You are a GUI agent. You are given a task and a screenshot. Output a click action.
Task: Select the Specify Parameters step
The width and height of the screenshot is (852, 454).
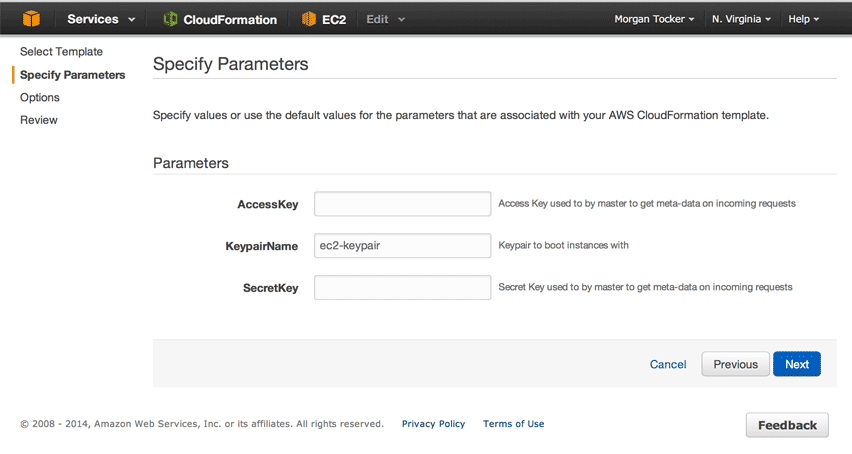(72, 75)
